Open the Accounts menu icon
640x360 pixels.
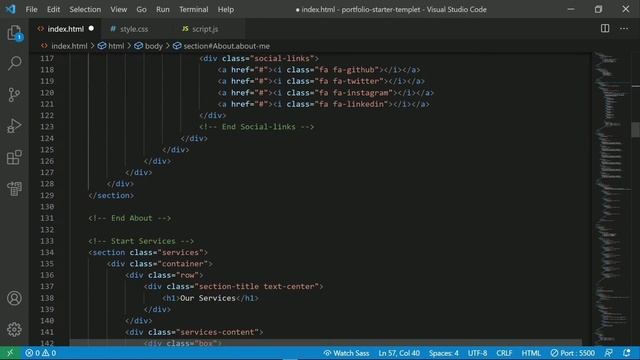(14, 298)
